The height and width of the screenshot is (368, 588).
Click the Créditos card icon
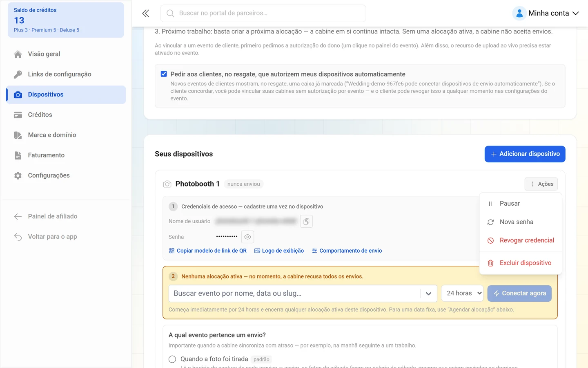pyautogui.click(x=18, y=115)
